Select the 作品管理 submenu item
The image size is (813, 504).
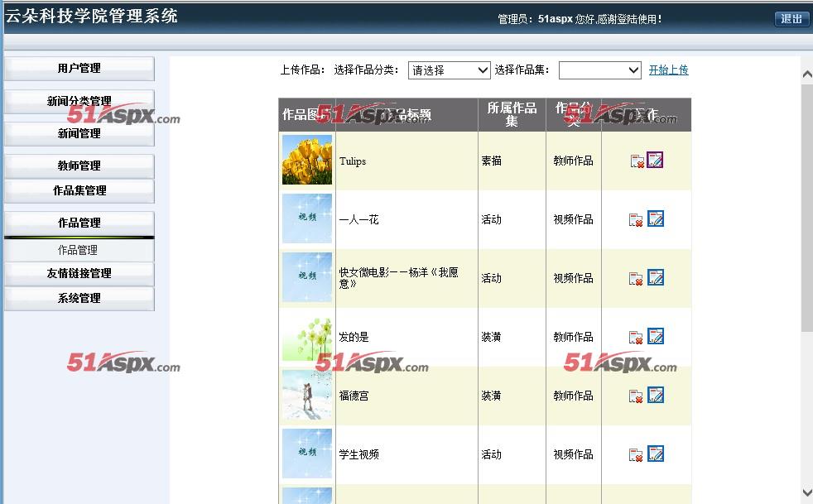coord(78,251)
